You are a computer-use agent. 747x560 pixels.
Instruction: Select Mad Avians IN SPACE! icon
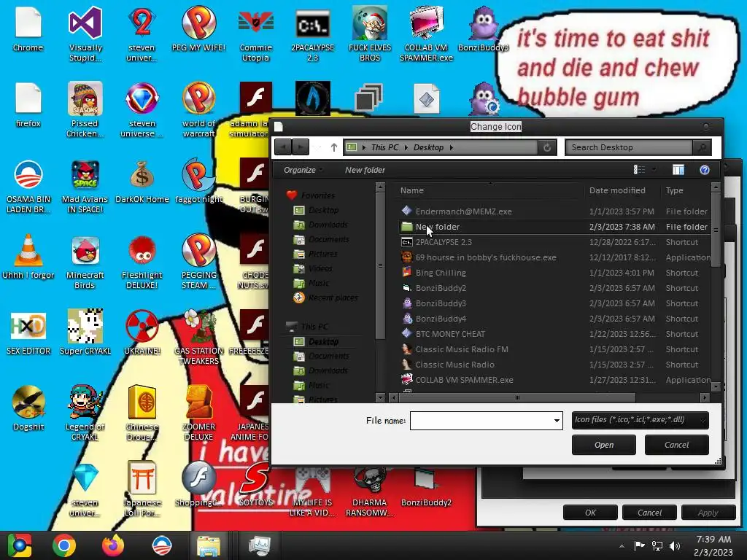click(85, 186)
